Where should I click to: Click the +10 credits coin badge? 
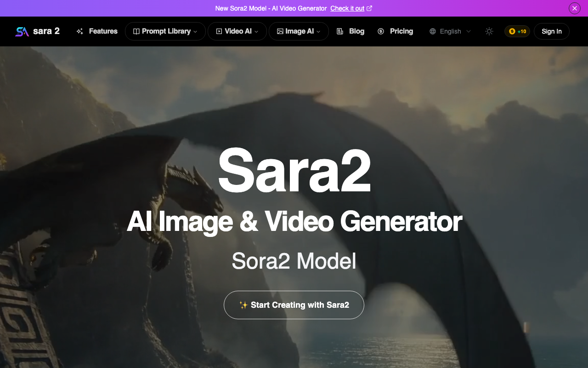click(x=517, y=31)
